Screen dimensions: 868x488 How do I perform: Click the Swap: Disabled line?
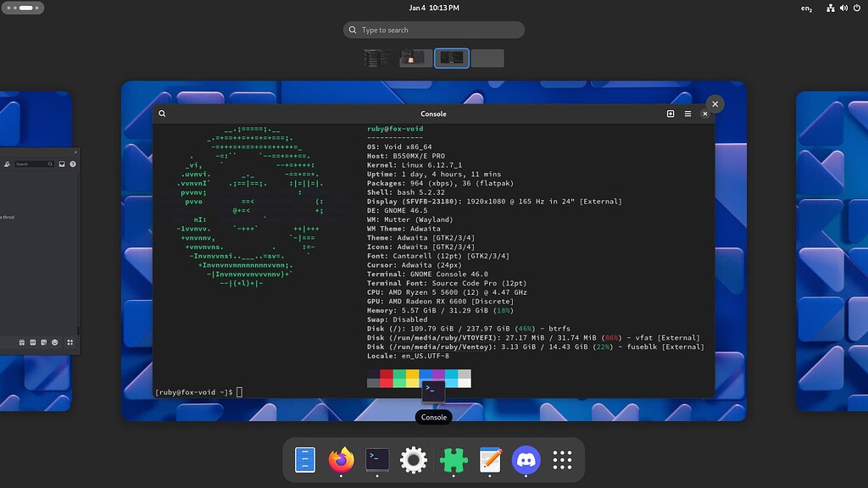397,319
